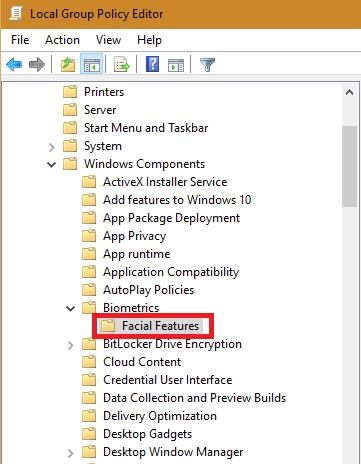Expand the BitLocker Drive Encryption node

pos(70,345)
